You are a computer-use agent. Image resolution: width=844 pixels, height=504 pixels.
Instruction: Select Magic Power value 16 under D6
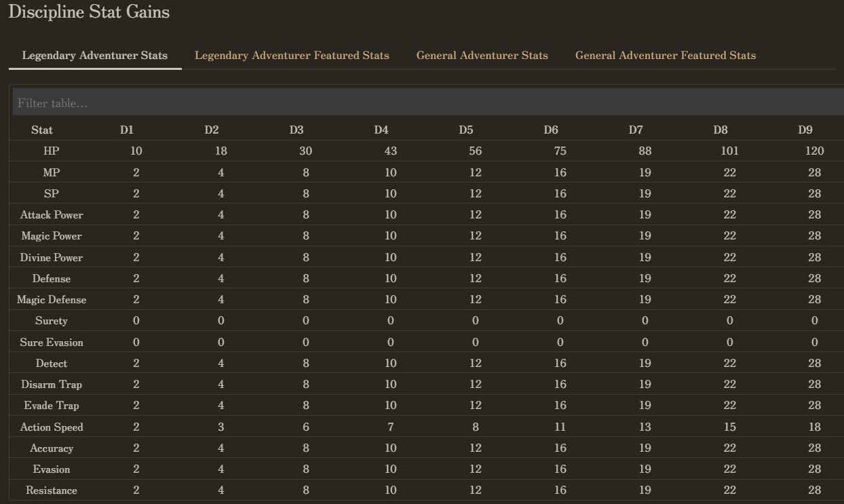(x=560, y=236)
